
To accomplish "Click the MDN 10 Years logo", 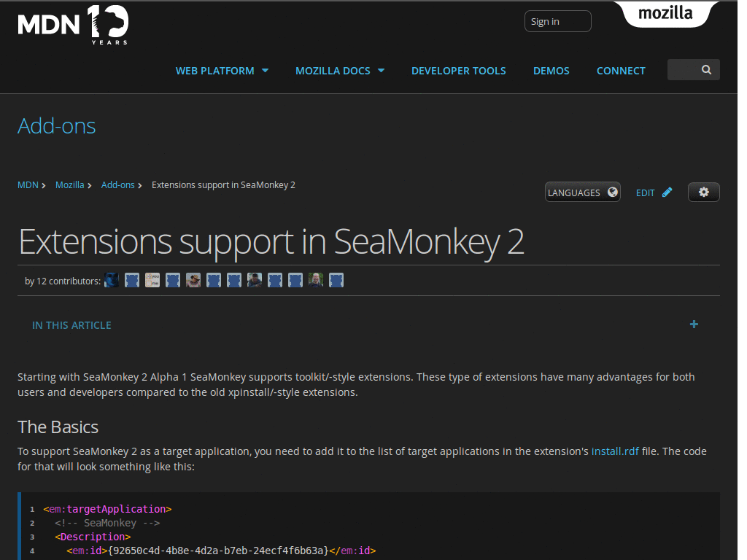I will coord(73,25).
